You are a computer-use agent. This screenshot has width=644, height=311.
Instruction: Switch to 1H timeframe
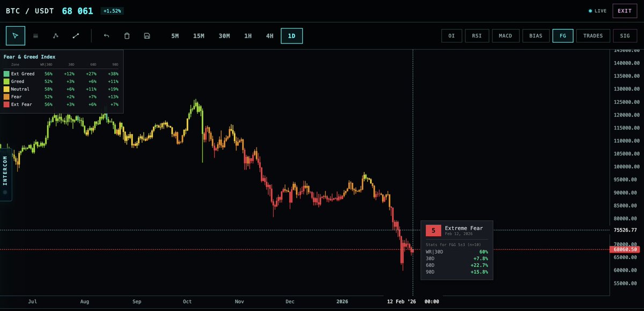248,36
